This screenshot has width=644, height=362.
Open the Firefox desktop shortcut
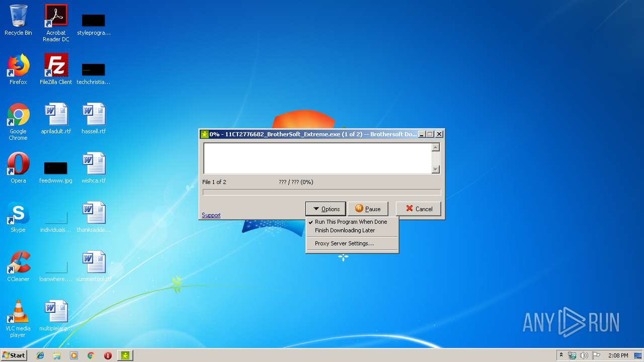coord(18,69)
